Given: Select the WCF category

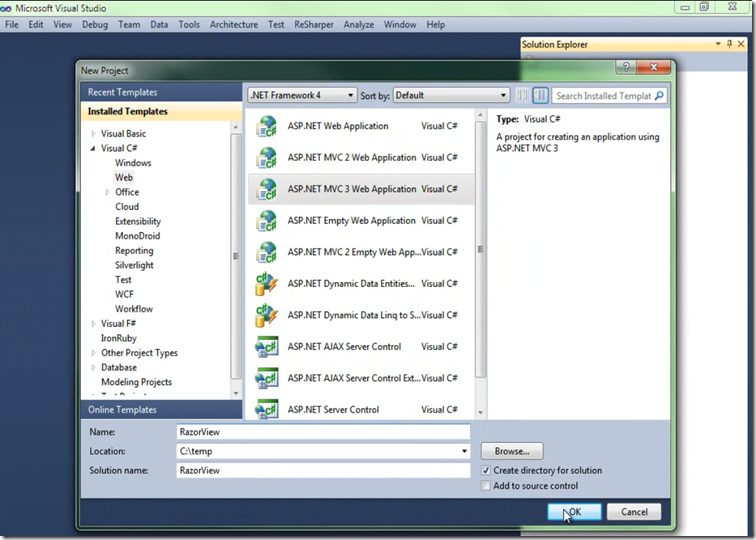Looking at the screenshot, I should (124, 294).
